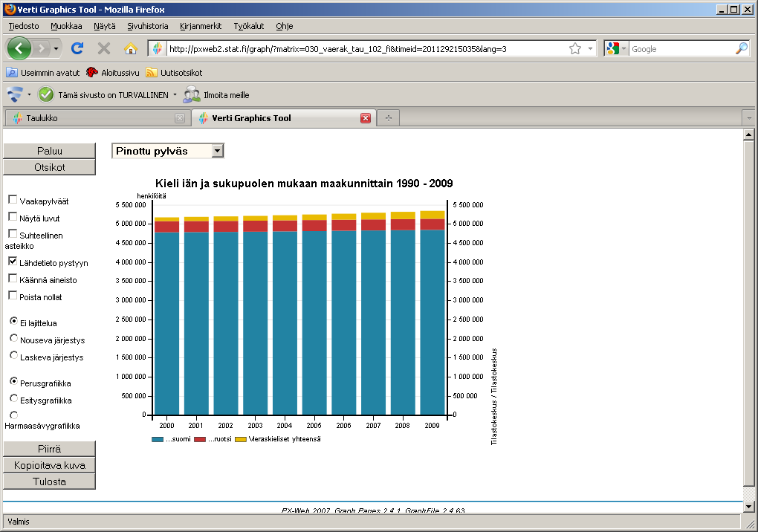The height and width of the screenshot is (532, 758).
Task: Open the back/forward history dropdown arrow
Action: click(56, 48)
